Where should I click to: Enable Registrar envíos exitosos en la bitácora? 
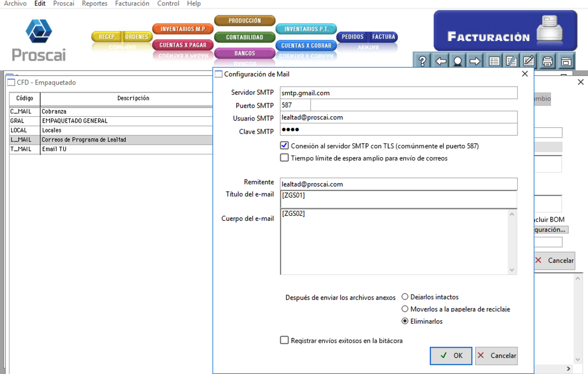[x=284, y=340]
